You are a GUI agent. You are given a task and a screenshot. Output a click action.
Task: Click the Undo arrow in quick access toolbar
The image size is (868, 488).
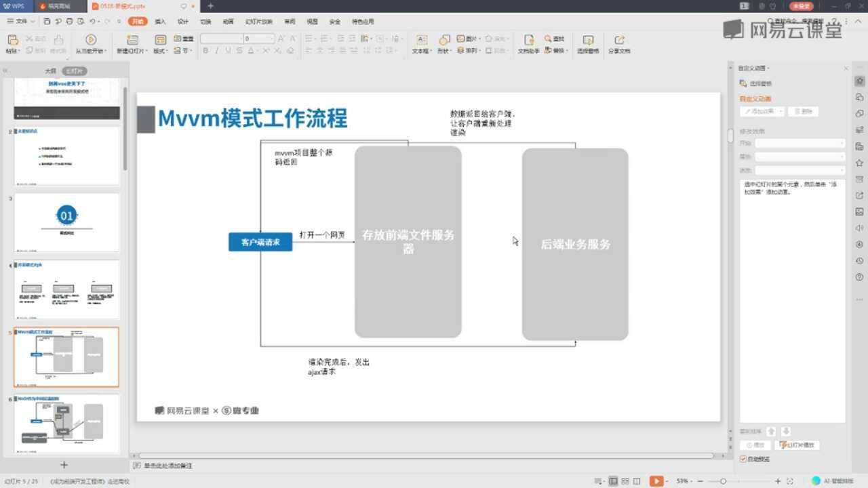pos(92,22)
